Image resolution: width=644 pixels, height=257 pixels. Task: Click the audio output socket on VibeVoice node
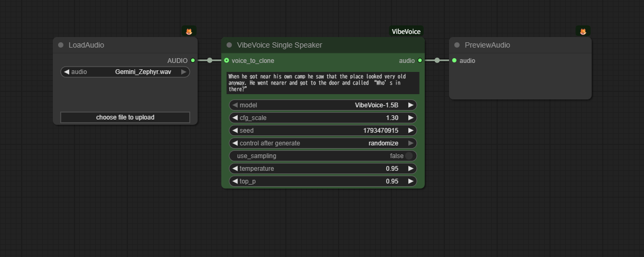(x=420, y=60)
